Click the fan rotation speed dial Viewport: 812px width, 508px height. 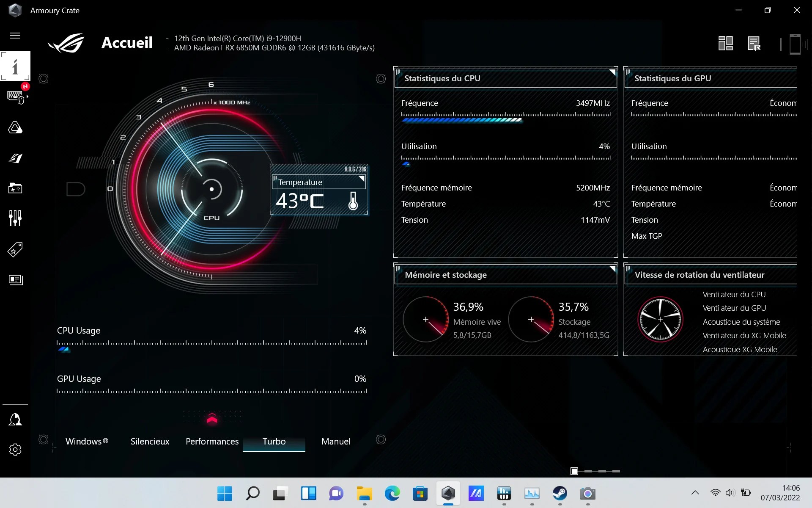[x=660, y=319]
